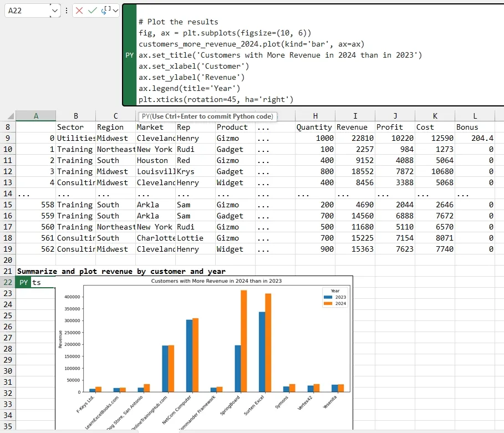Select column I header
The image size is (504, 433).
(x=355, y=116)
